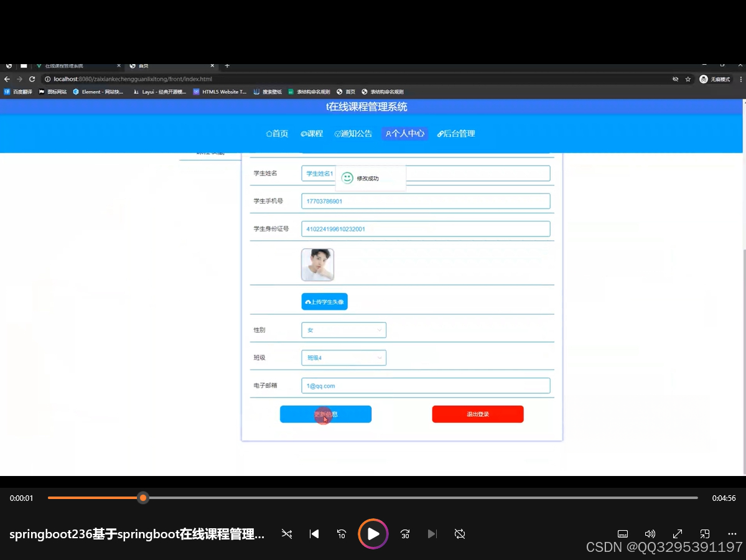Click the 退出登录 logout button

click(477, 414)
